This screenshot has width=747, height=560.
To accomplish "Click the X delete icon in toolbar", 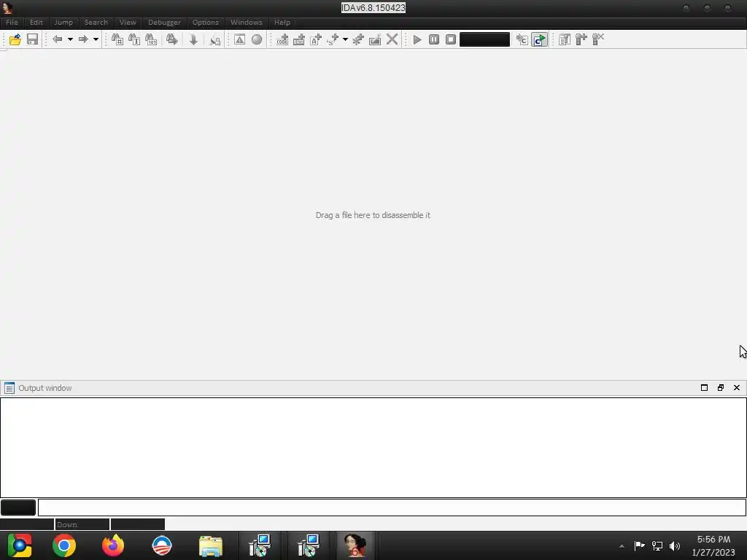I will pyautogui.click(x=392, y=39).
